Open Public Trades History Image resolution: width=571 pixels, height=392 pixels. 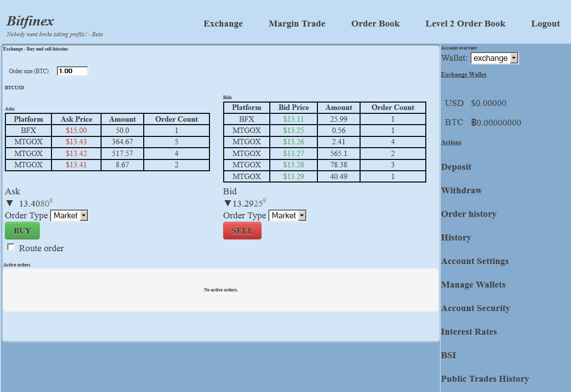point(485,379)
